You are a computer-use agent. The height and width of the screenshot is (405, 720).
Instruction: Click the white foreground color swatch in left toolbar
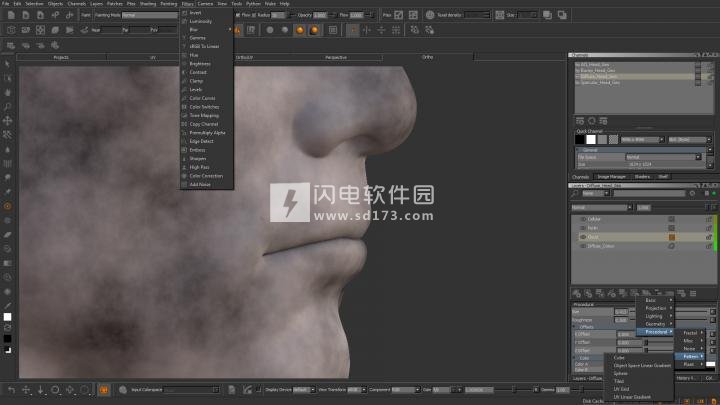point(7,317)
